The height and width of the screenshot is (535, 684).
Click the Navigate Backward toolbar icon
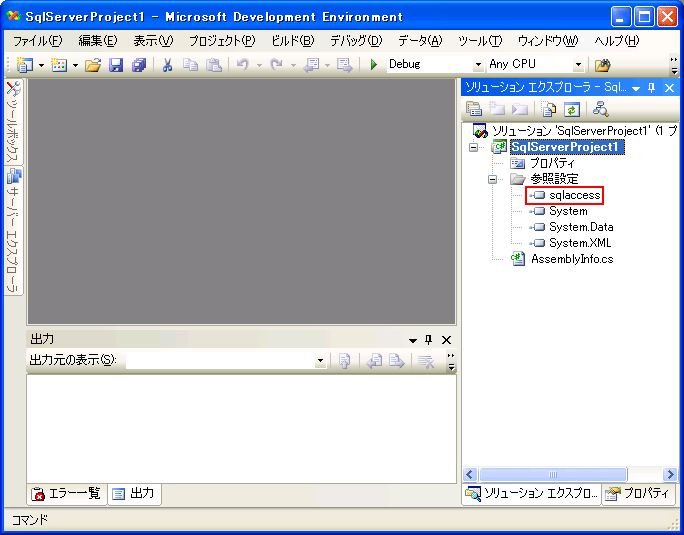311,65
